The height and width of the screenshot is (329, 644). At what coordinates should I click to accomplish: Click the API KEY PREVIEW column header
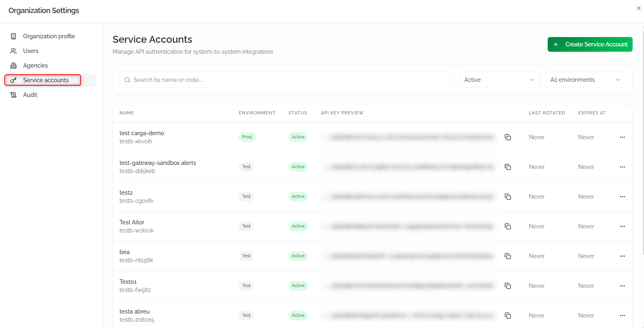[342, 113]
